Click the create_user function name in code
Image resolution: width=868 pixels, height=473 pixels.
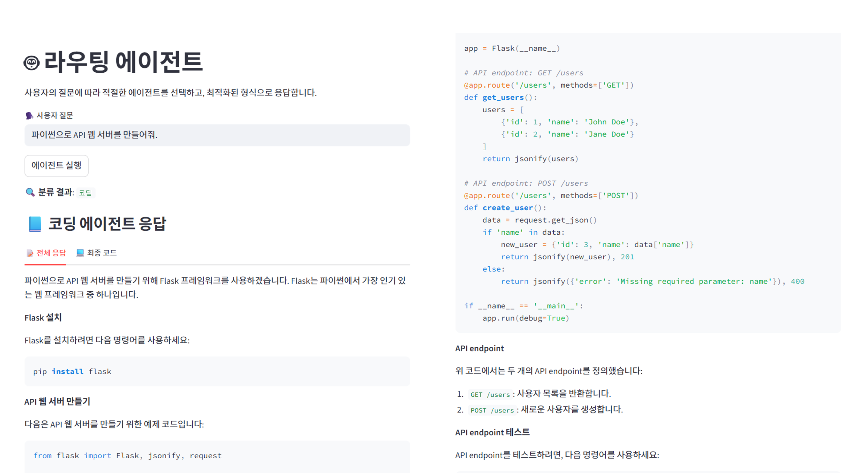point(507,208)
